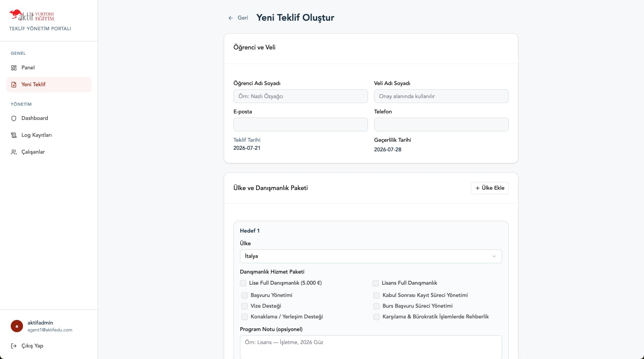Click the Ülke ve Danışmanlık Paketi heading
This screenshot has width=644, height=359.
[271, 188]
